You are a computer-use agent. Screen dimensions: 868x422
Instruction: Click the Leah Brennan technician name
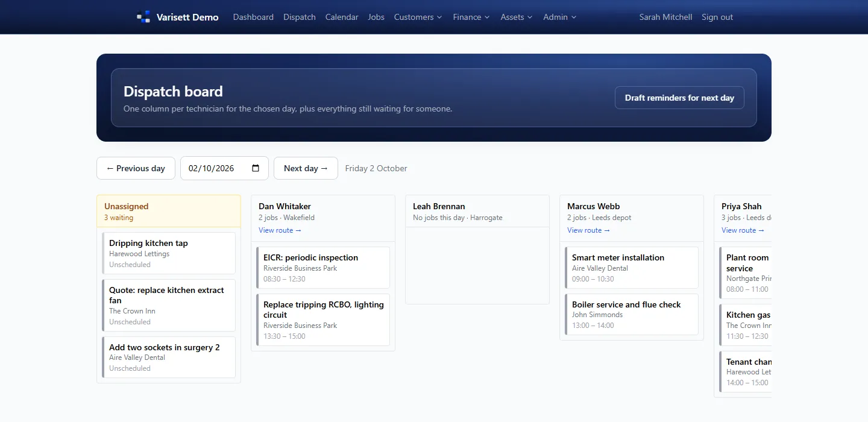click(439, 206)
